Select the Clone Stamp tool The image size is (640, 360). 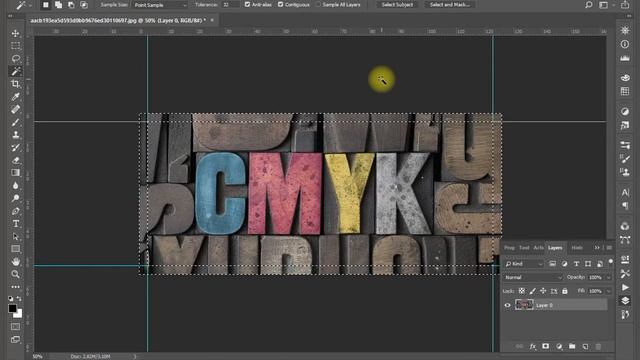[16, 135]
